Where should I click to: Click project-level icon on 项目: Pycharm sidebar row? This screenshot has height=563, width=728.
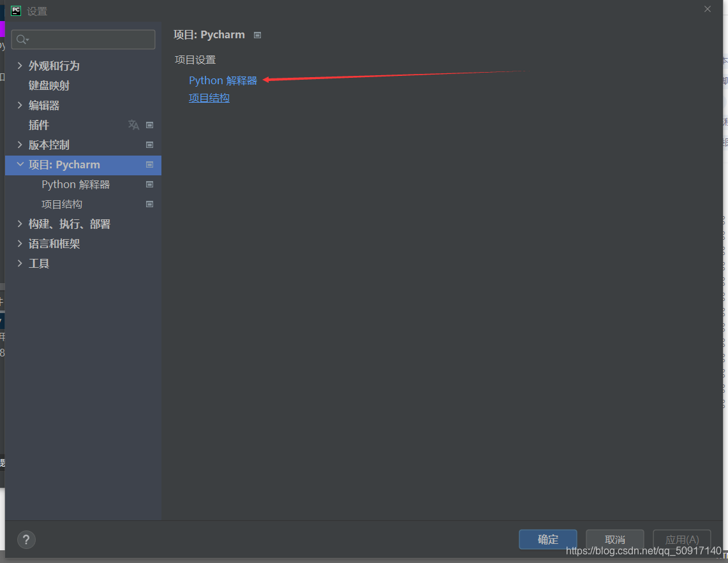(x=149, y=165)
